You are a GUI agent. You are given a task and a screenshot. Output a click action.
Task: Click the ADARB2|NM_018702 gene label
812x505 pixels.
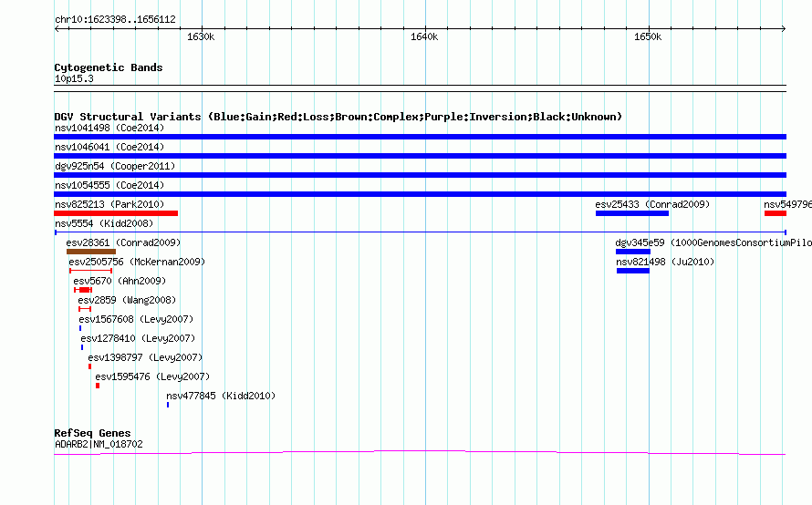[x=99, y=444]
